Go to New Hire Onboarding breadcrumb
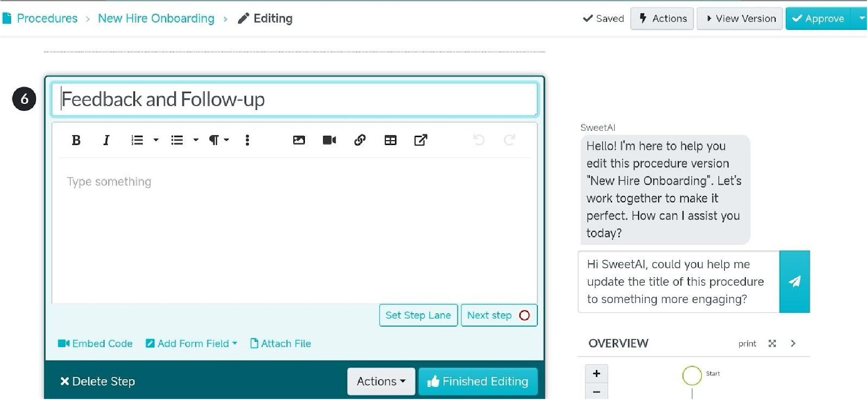This screenshot has width=868, height=400. [156, 18]
